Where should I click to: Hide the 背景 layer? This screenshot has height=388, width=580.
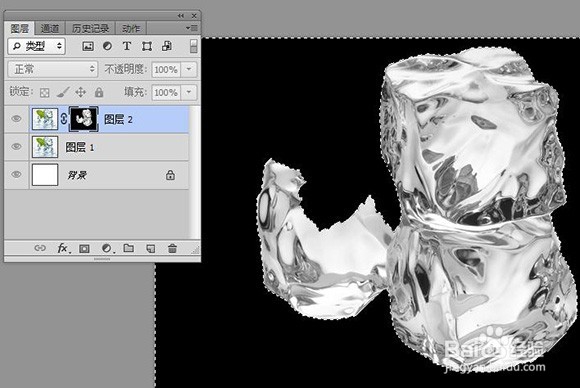[x=16, y=174]
